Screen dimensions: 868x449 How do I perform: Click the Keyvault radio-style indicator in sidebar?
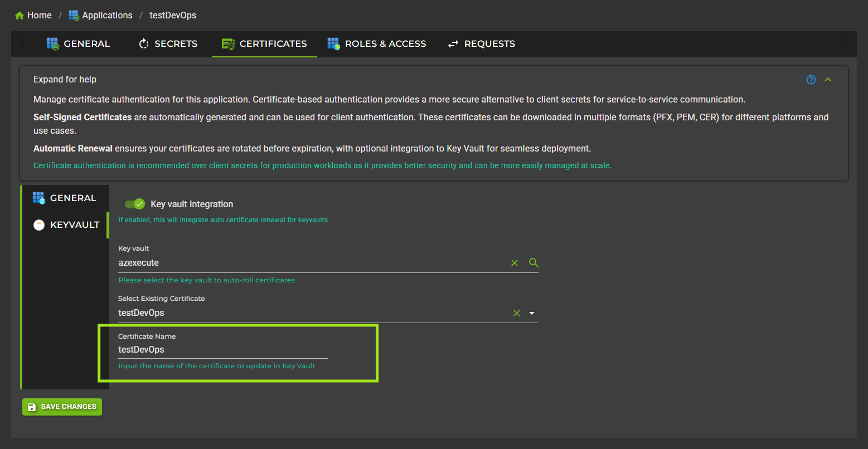click(39, 224)
